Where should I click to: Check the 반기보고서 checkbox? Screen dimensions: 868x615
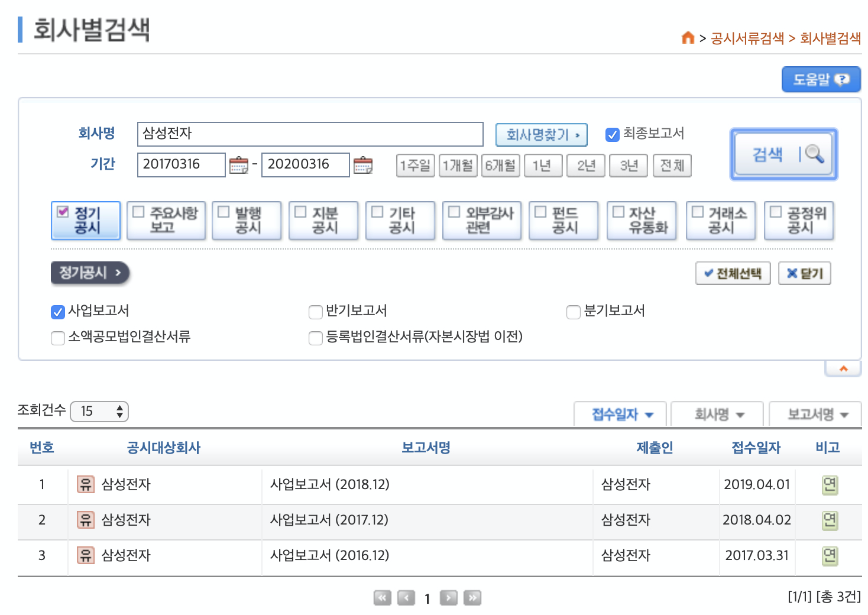315,312
